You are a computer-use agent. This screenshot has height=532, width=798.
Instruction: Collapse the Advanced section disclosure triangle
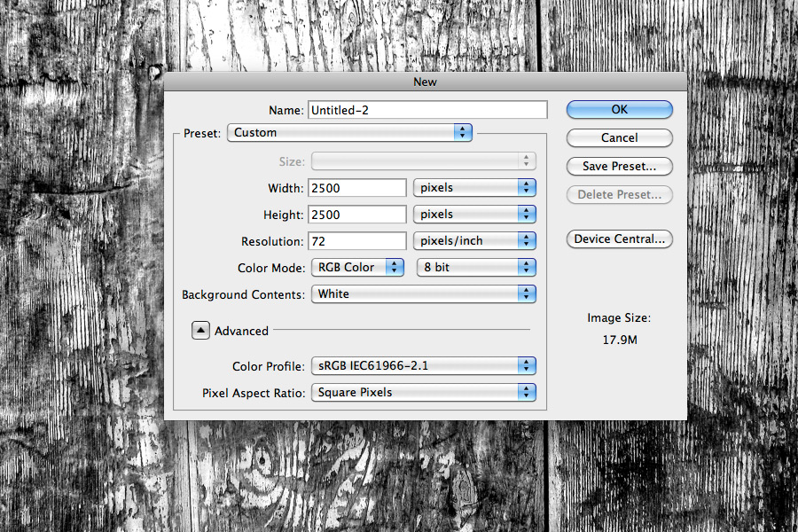(x=199, y=330)
